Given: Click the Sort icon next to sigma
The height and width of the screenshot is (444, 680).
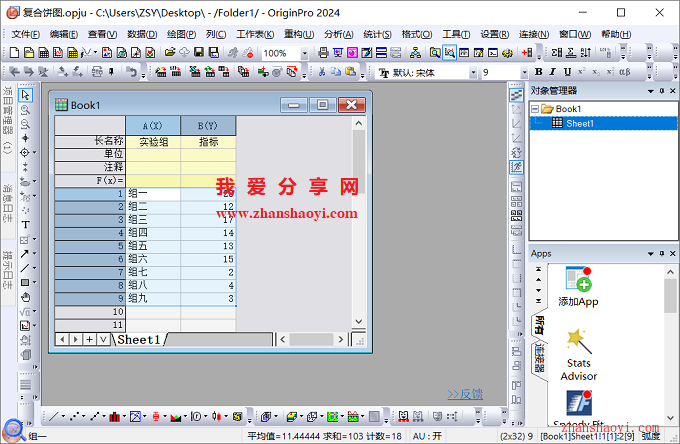Looking at the screenshot, I should click(586, 53).
